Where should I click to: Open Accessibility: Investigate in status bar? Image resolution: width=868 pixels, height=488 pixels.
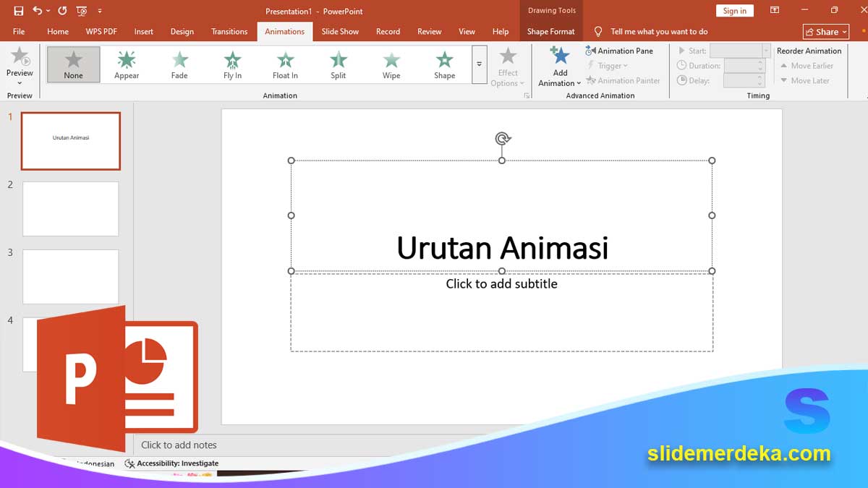pos(171,463)
